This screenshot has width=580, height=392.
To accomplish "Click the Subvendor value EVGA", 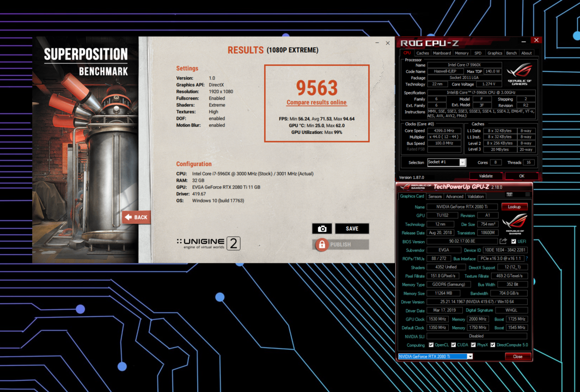I will [443, 250].
